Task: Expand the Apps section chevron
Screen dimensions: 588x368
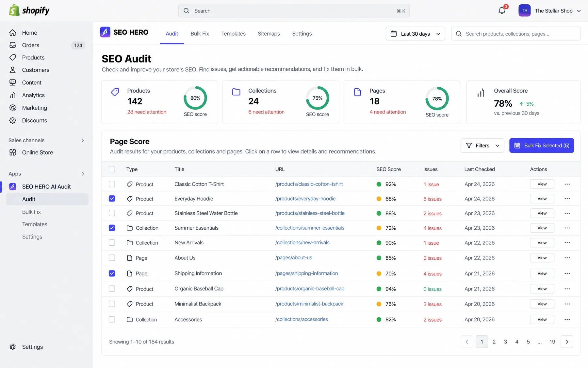Action: pos(83,174)
